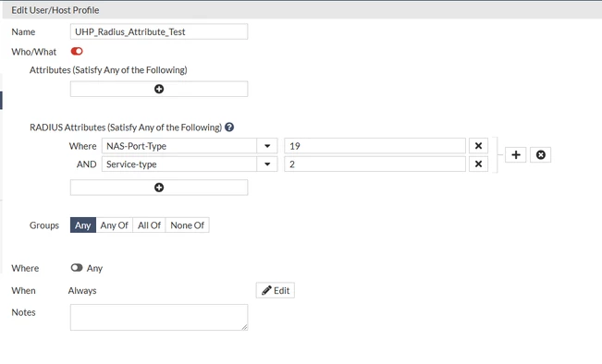Click the NAS-Port-Type value field containing 19
Viewport: 602px width, 364px height.
[x=375, y=146]
